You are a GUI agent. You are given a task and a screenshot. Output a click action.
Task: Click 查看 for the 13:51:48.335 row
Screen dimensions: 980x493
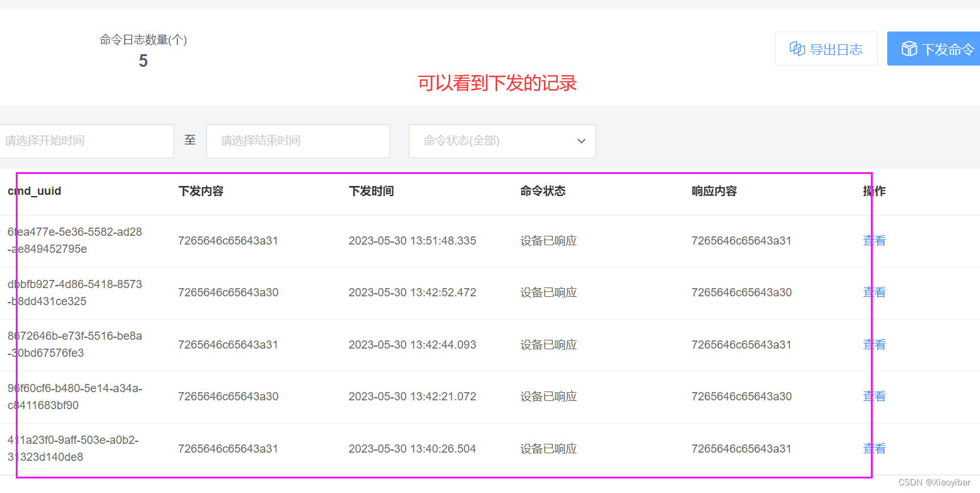click(874, 240)
